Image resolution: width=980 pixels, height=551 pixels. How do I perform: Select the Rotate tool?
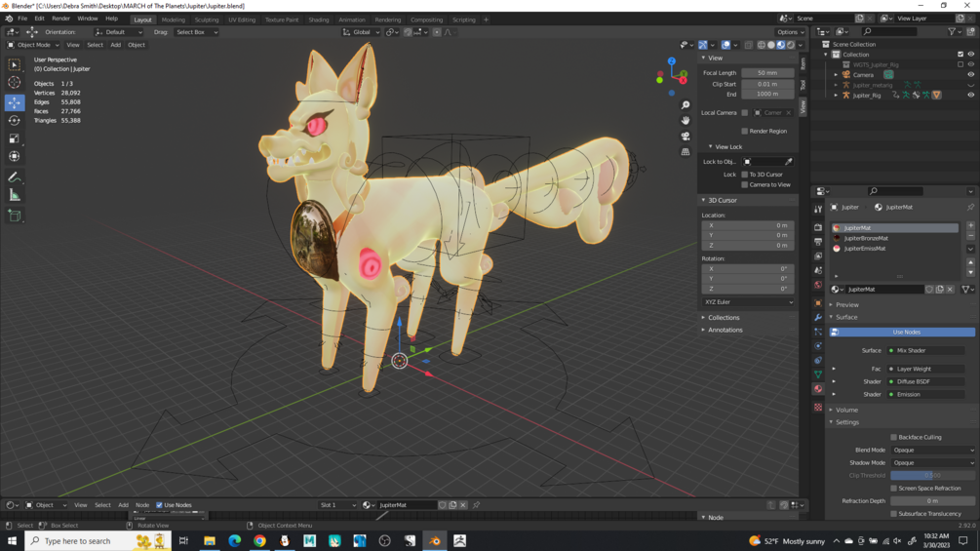[x=15, y=120]
